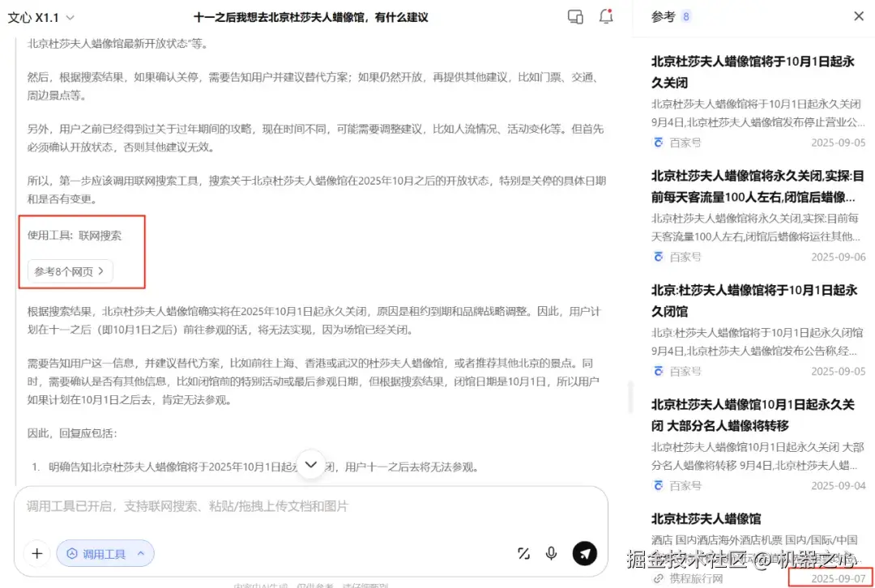The image size is (875, 588).
Task: Click the circular scroll-down arrow in the chat
Action: (x=311, y=465)
